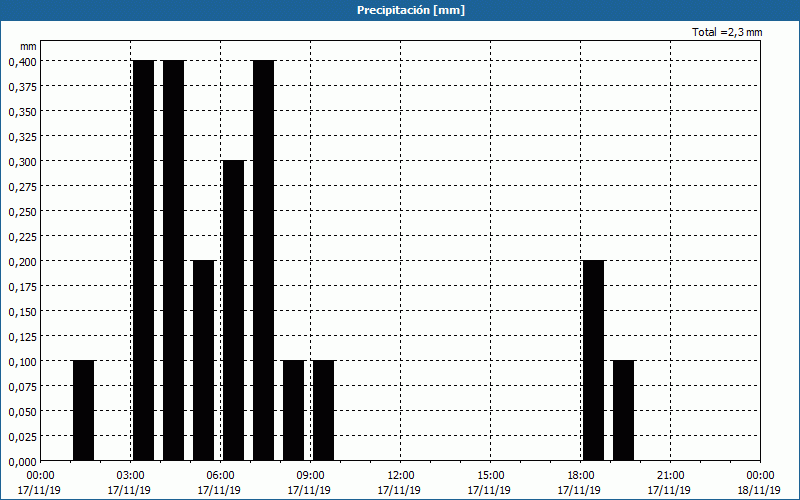
Task: Select the 'Total =2,3 mm' summary label
Action: pyautogui.click(x=727, y=32)
